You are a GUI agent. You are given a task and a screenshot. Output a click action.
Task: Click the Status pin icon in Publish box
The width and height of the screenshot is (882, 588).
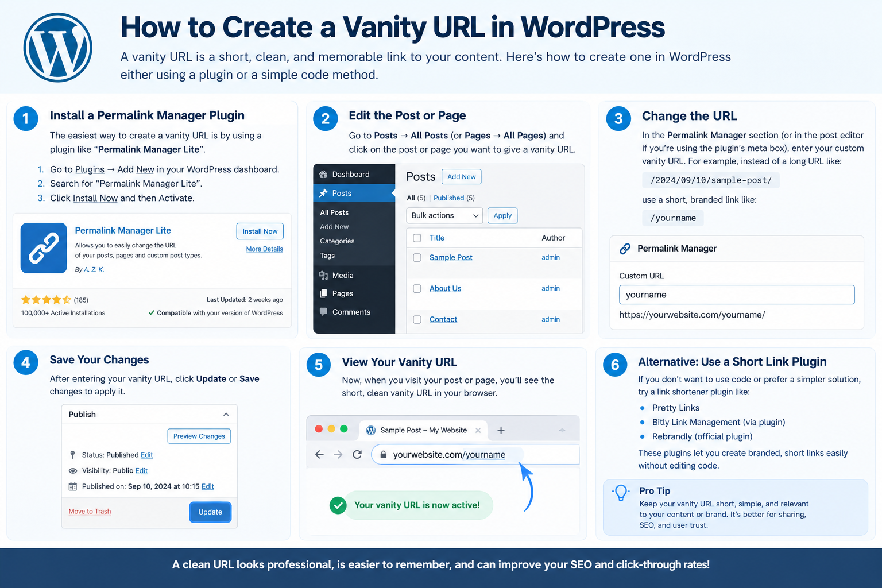[72, 455]
